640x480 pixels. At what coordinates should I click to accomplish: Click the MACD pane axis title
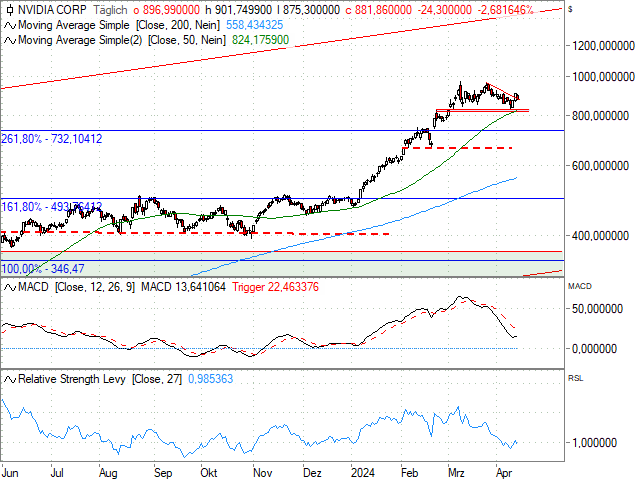coord(580,287)
